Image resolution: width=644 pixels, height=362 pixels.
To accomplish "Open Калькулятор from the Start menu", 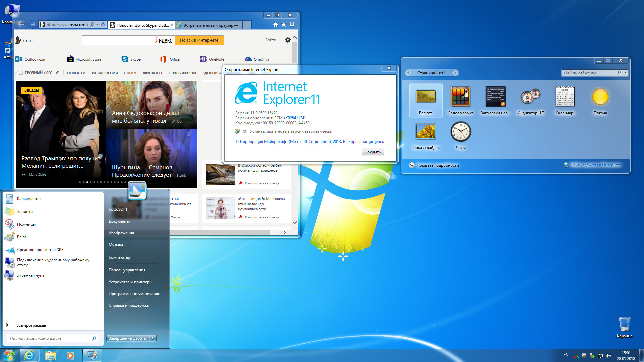I will click(29, 199).
